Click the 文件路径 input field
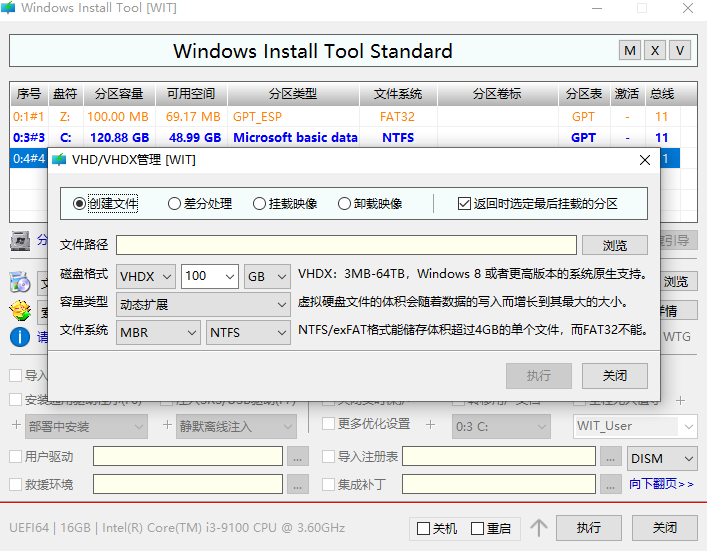 pos(346,245)
